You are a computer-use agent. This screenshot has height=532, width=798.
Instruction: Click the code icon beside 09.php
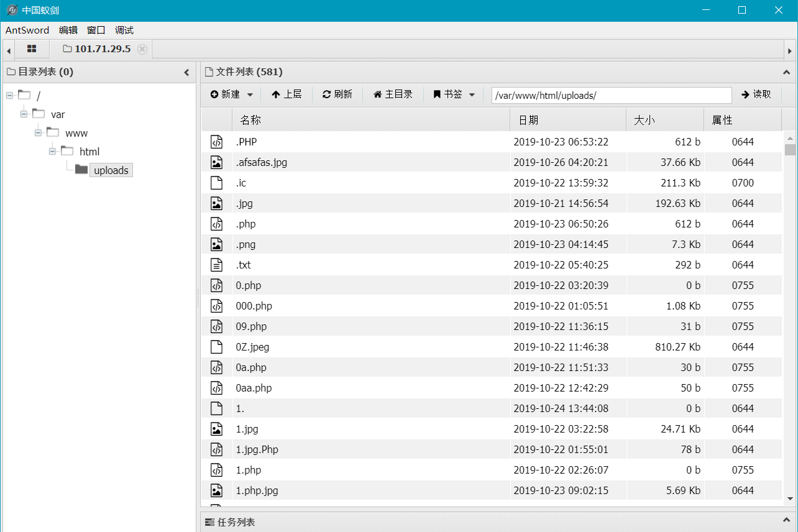216,326
